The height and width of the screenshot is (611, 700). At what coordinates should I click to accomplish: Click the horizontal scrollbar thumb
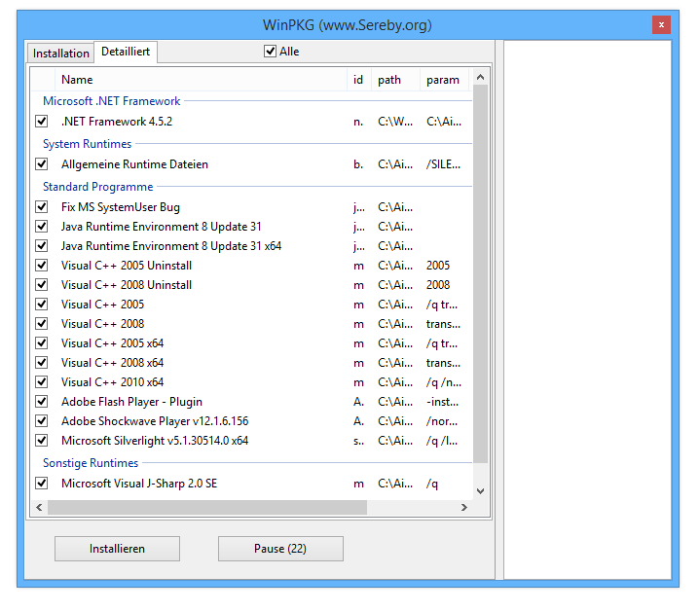(207, 508)
